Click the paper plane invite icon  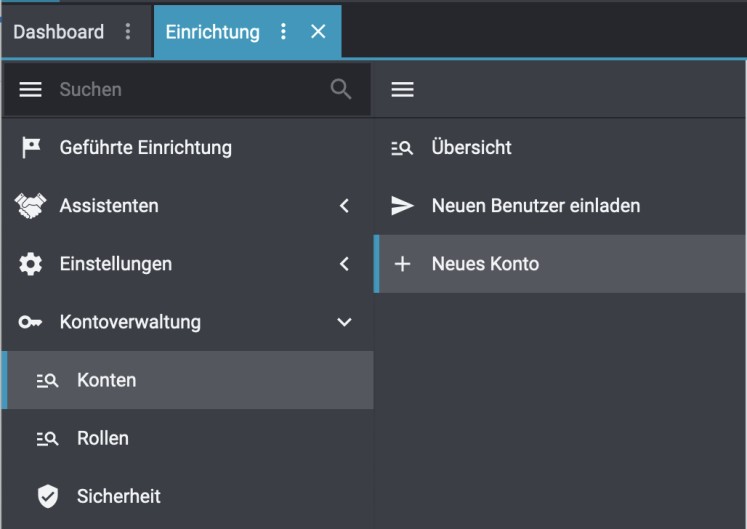402,206
